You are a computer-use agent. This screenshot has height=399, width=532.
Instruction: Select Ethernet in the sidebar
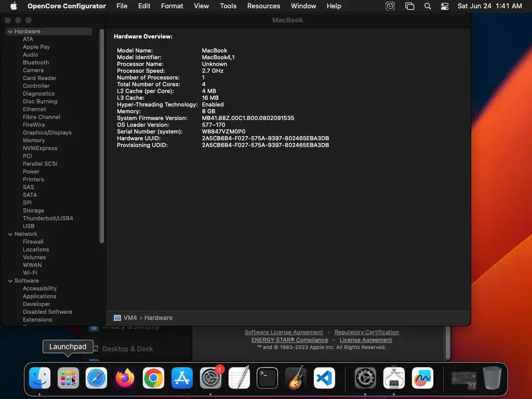[34, 109]
